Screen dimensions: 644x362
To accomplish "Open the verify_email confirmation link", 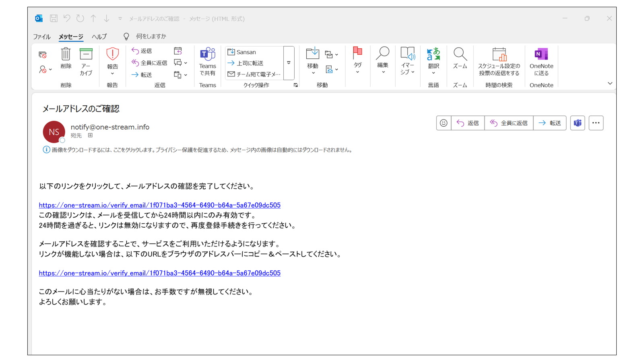I will click(159, 205).
